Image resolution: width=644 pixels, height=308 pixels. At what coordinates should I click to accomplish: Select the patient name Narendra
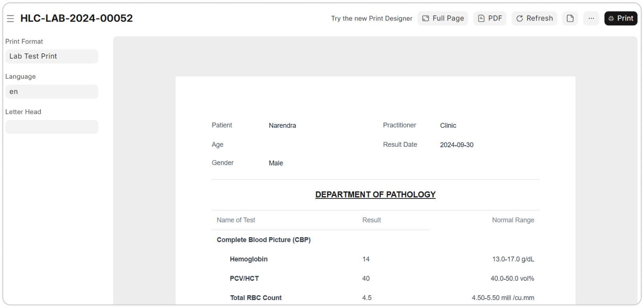[282, 126]
